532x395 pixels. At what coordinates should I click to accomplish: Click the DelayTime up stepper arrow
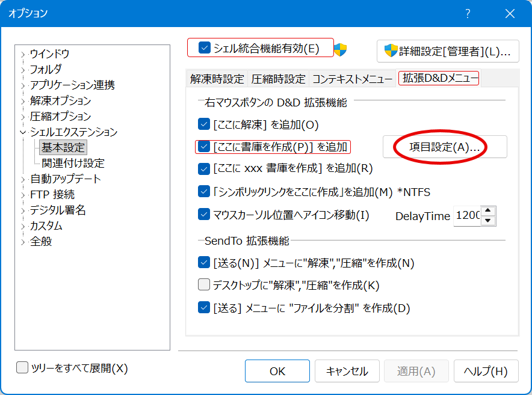[488, 210]
